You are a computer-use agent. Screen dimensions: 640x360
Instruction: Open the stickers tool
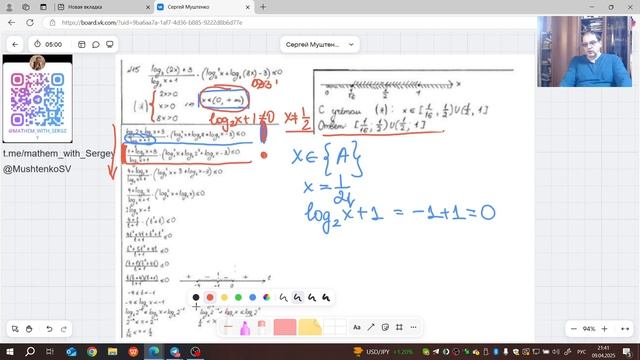(385, 327)
